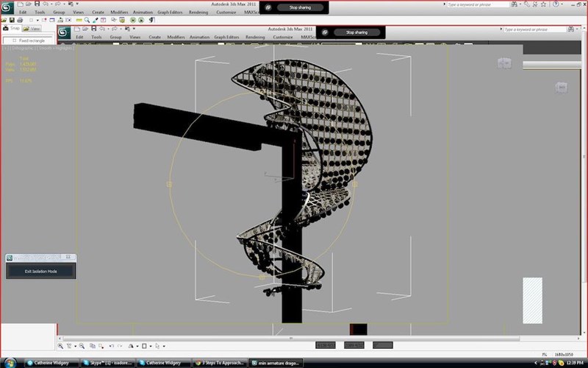Enable the Fixed rectangle checkbox
588x368 pixels.
(x=15, y=40)
